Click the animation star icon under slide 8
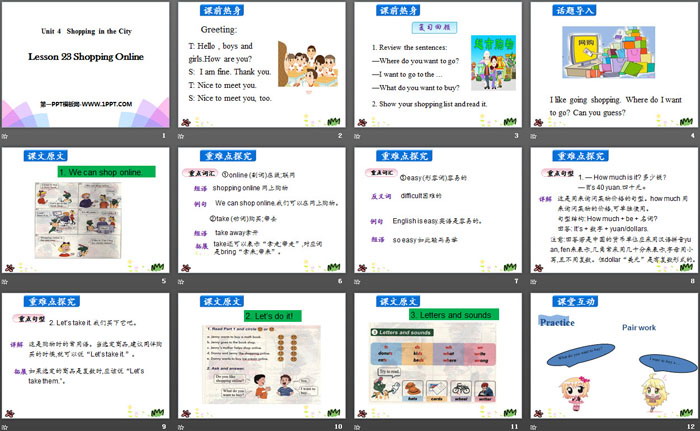The image size is (700, 431). (x=533, y=281)
